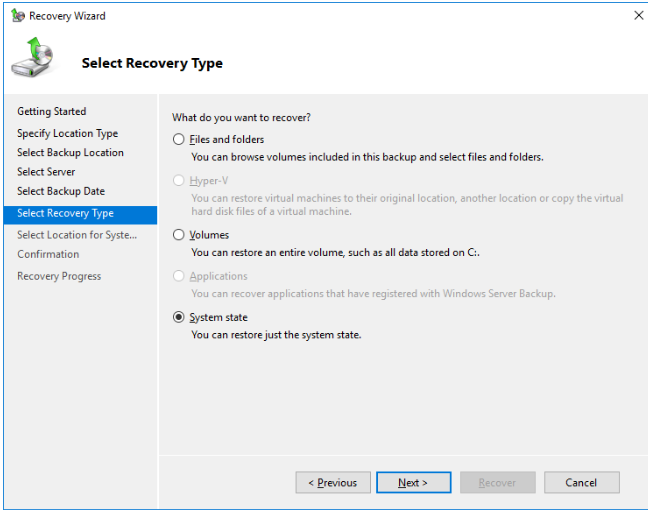Image resolution: width=648 pixels, height=512 pixels.
Task: Click the highlighted Select Recovery Type step
Action: point(81,215)
